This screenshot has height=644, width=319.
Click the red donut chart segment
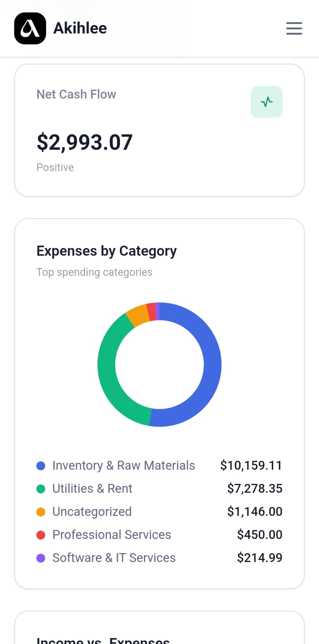(151, 312)
